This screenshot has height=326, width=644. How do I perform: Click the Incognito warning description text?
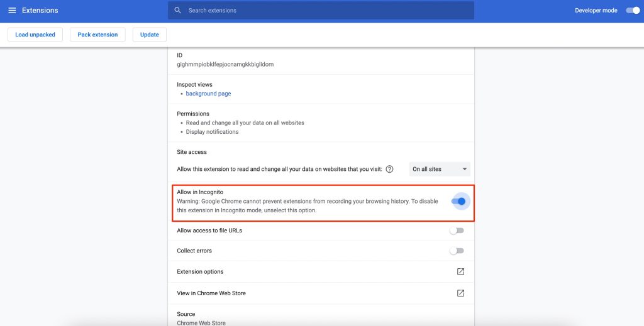[x=307, y=206]
